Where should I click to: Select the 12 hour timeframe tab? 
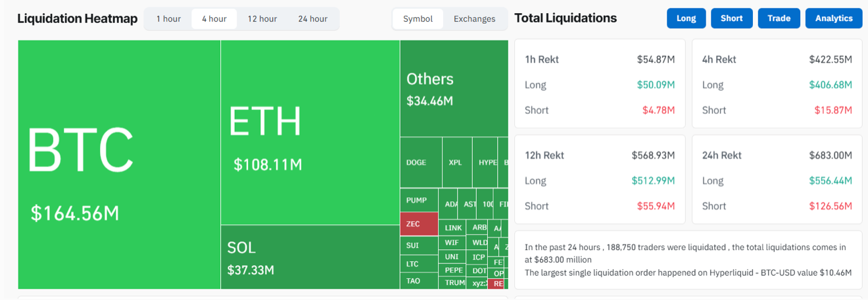pyautogui.click(x=262, y=19)
